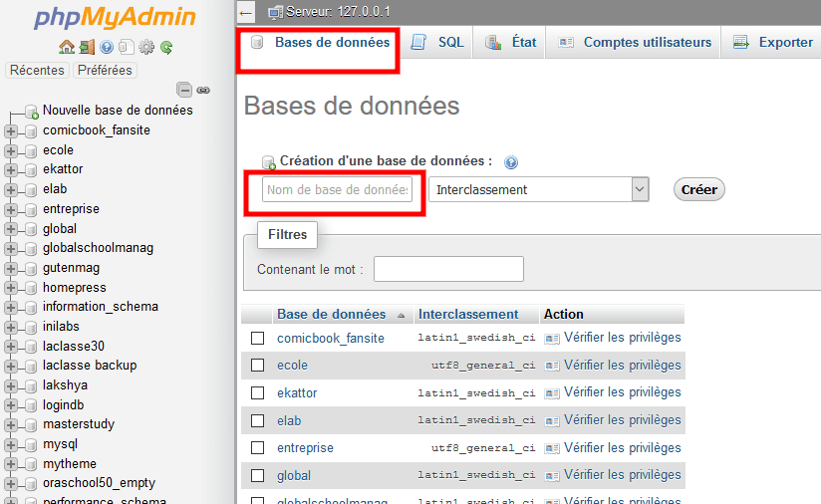
Task: Expand information_schema tree node
Action: 11,307
